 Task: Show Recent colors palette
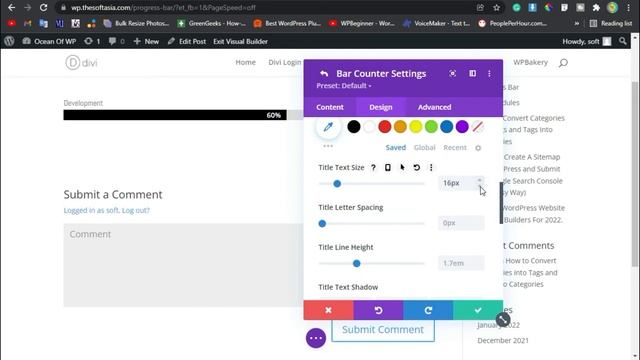point(455,147)
